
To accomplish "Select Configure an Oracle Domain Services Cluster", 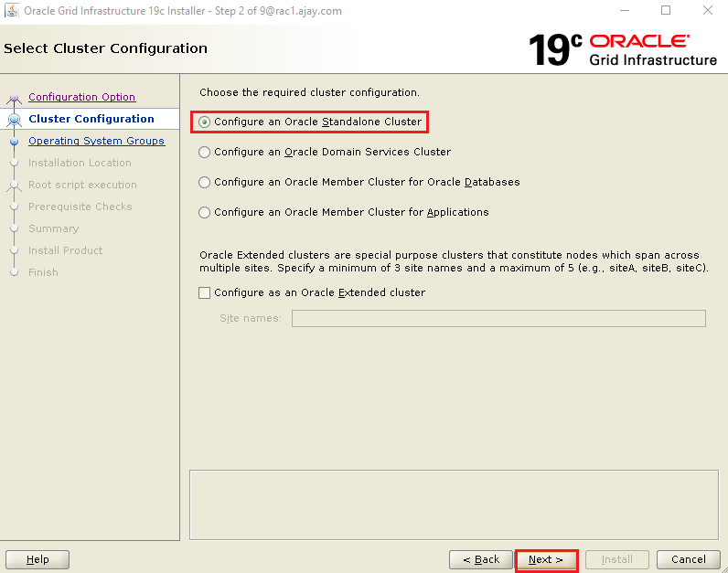I will coord(325,152).
